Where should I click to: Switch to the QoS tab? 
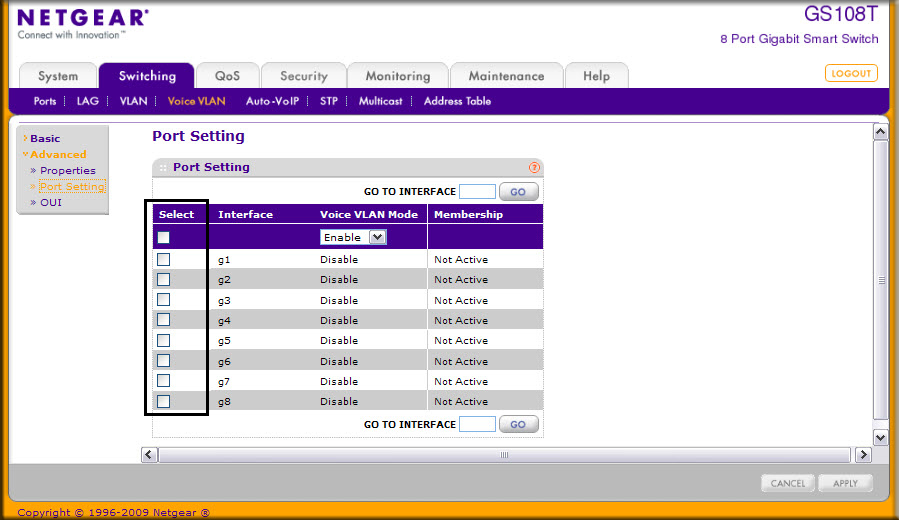(x=226, y=76)
